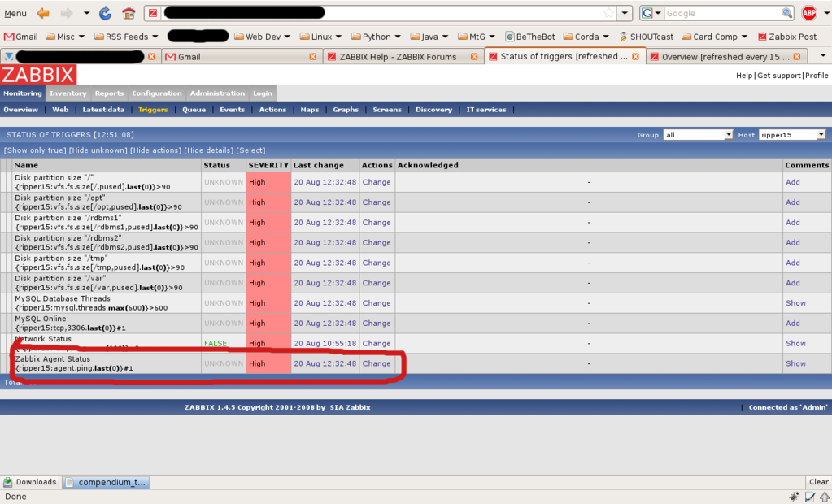Go to the browser home page icon
Image resolution: width=832 pixels, height=504 pixels.
(129, 13)
